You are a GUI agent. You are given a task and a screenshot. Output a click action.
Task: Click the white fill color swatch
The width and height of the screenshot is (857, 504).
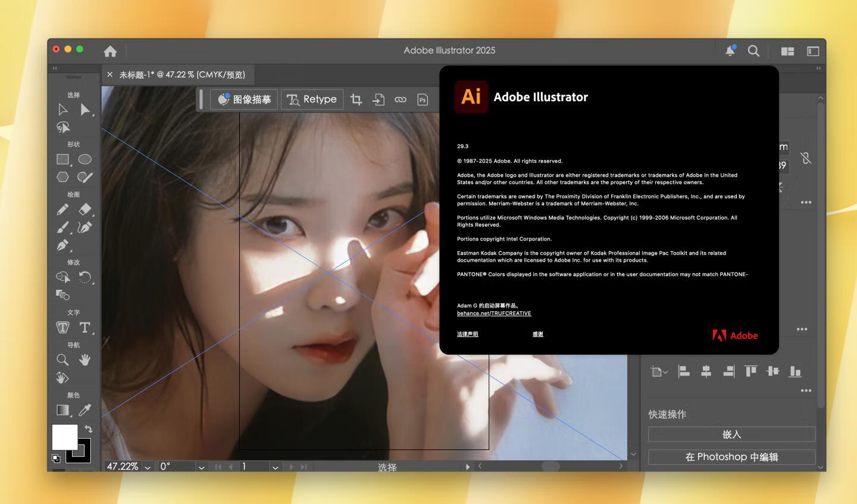pos(64,436)
